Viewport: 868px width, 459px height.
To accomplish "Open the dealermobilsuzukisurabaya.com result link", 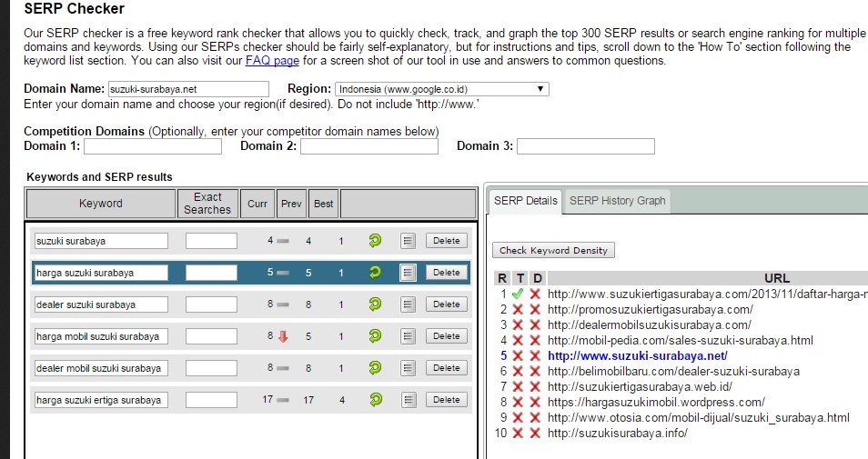I will click(x=650, y=325).
